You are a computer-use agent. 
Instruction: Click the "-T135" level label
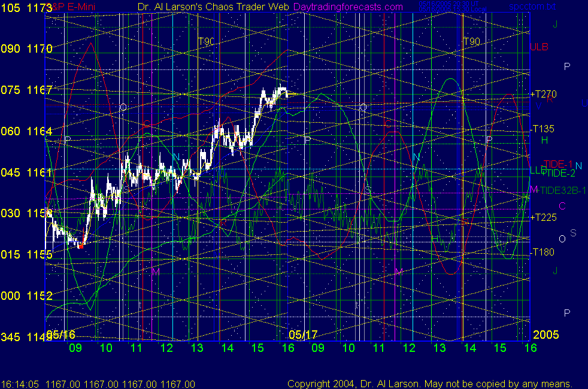coord(542,129)
